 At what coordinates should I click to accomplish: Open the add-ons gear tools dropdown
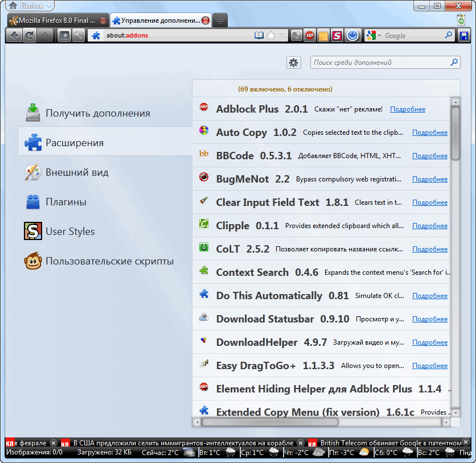[x=294, y=63]
